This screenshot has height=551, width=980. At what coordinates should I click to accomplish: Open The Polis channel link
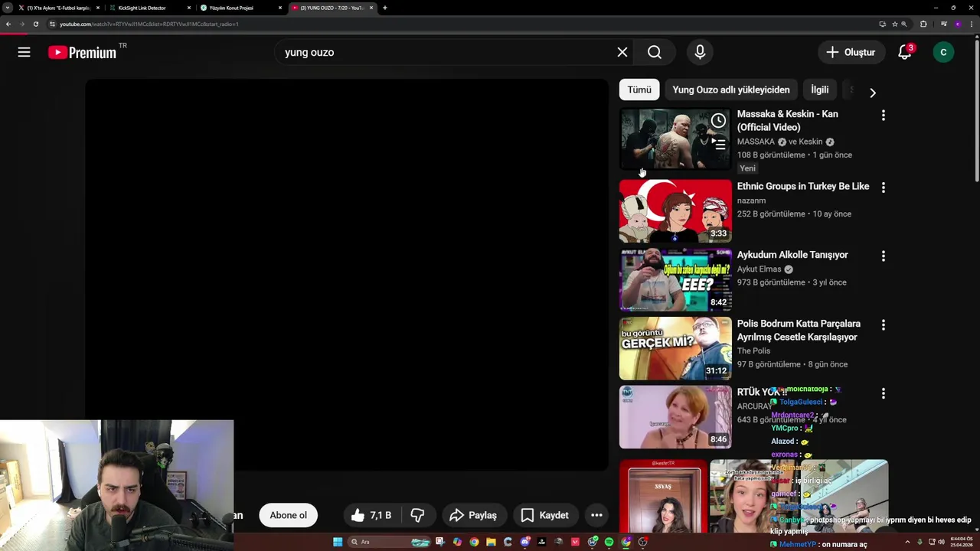(753, 350)
